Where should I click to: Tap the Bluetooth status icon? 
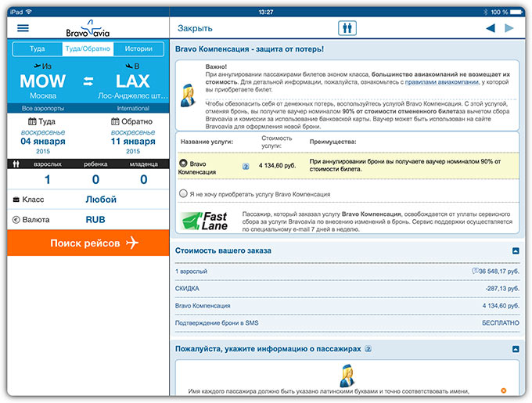pyautogui.click(x=486, y=12)
